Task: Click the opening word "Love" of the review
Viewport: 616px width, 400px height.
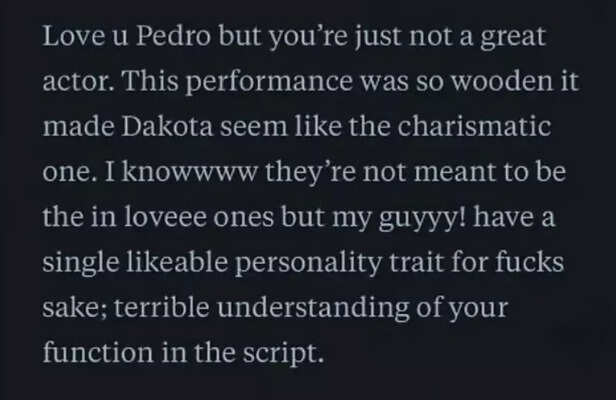Action: (69, 39)
